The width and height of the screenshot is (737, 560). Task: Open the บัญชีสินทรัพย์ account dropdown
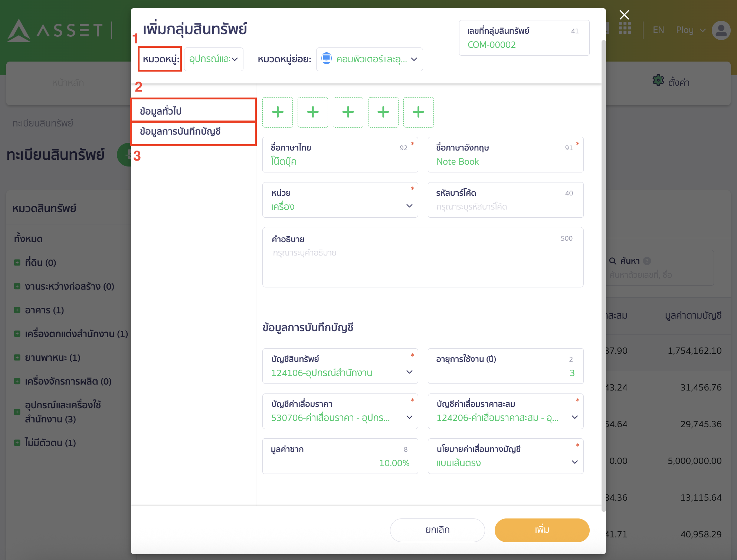pos(340,366)
